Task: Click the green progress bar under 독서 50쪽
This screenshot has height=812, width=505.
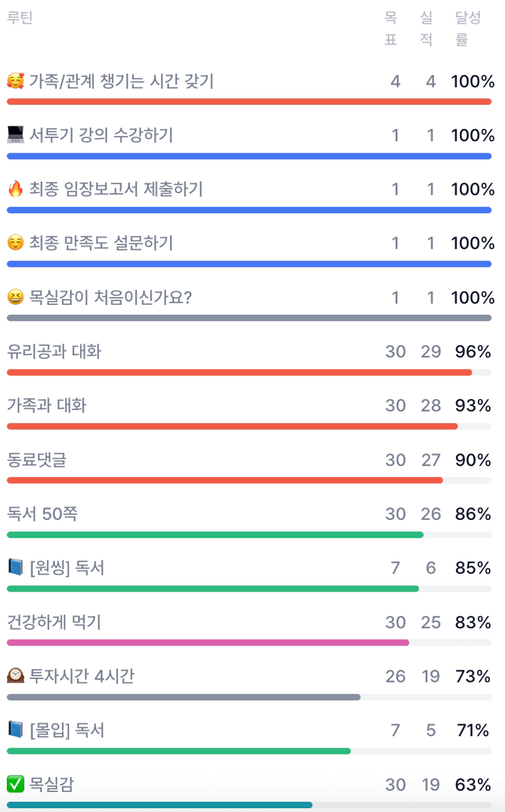Action: (x=215, y=535)
